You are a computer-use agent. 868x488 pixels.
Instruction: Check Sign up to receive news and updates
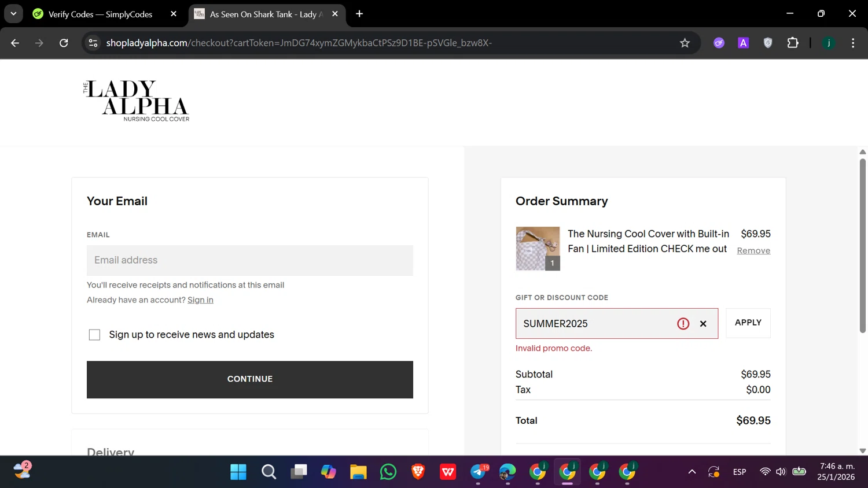coord(94,335)
